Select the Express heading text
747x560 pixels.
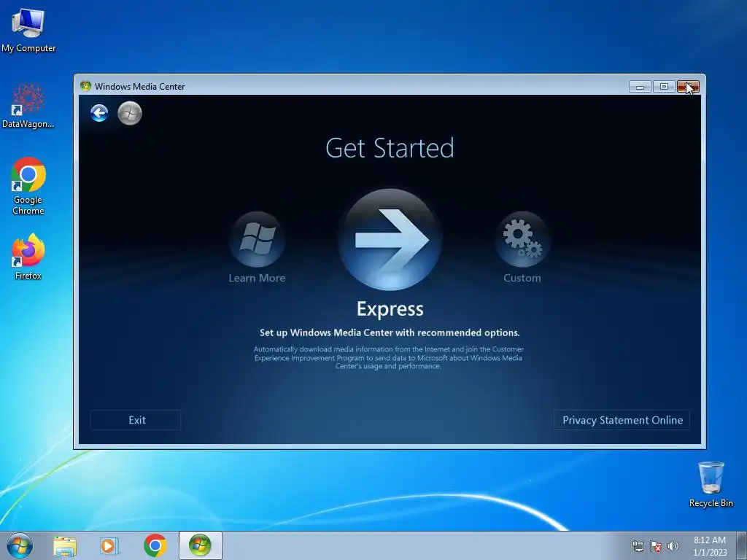tap(390, 309)
